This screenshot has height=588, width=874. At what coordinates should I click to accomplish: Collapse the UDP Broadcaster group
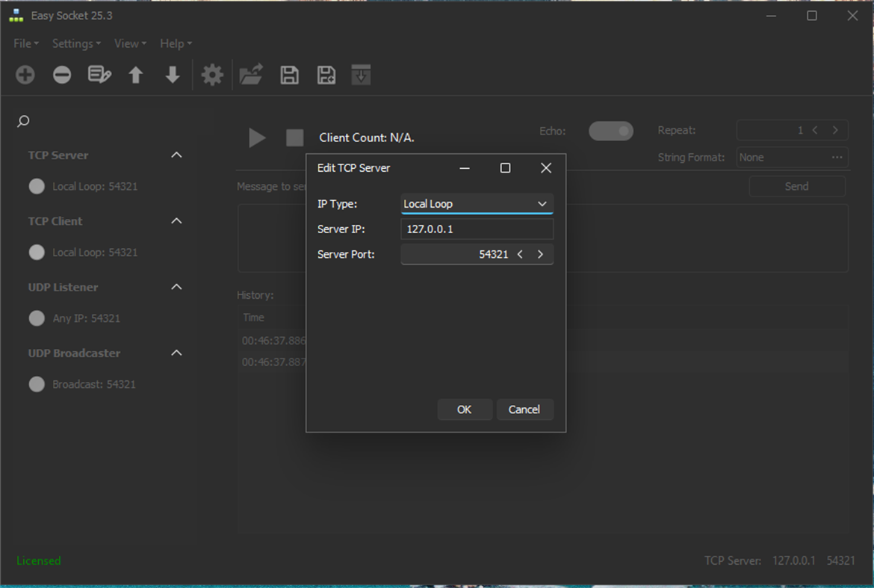(177, 353)
